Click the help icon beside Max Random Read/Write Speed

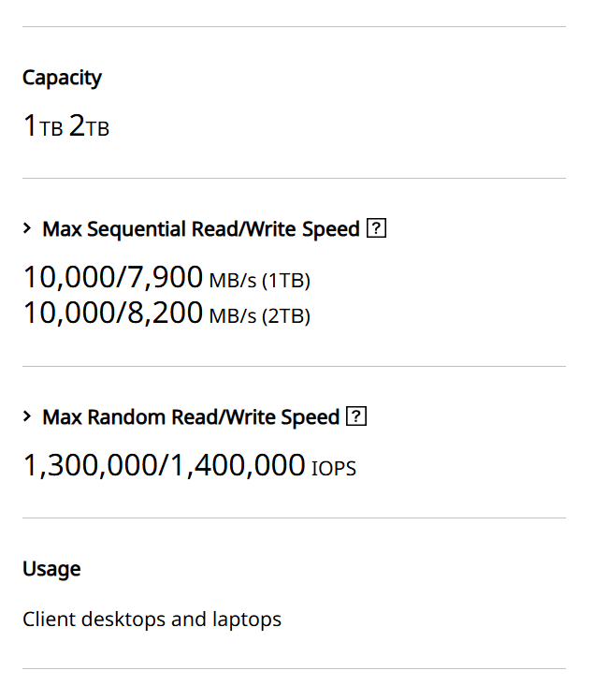pos(356,417)
